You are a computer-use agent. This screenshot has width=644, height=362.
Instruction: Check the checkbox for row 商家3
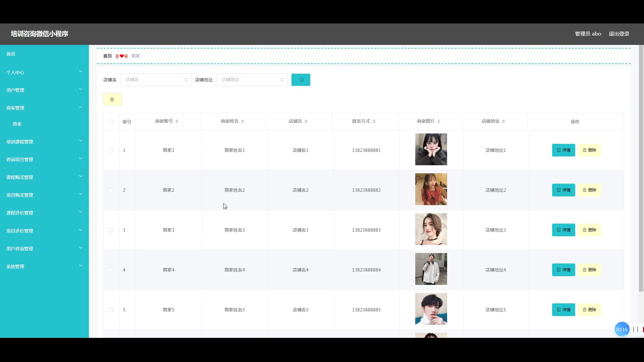tap(111, 230)
